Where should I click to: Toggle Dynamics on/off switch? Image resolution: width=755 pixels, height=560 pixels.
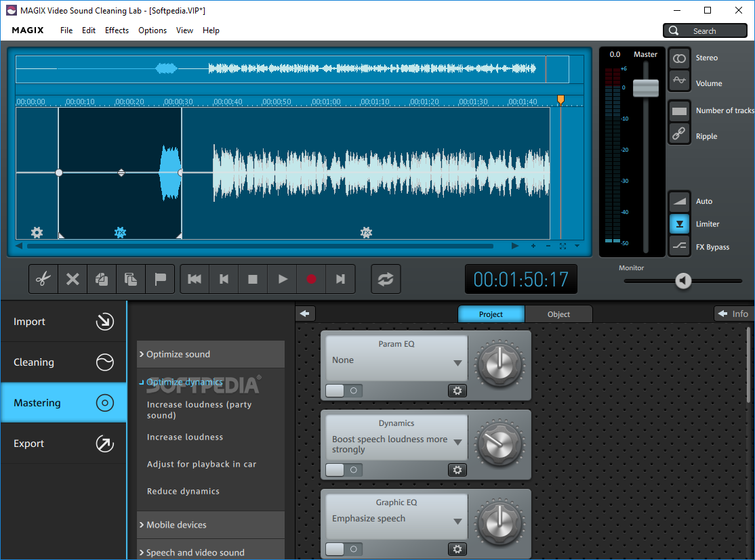tap(344, 470)
